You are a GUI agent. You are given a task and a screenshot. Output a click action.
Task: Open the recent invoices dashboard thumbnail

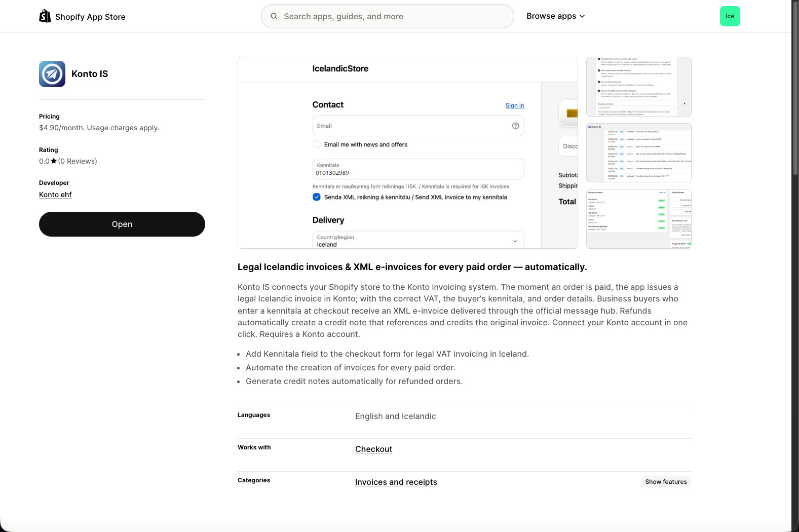[x=639, y=219]
